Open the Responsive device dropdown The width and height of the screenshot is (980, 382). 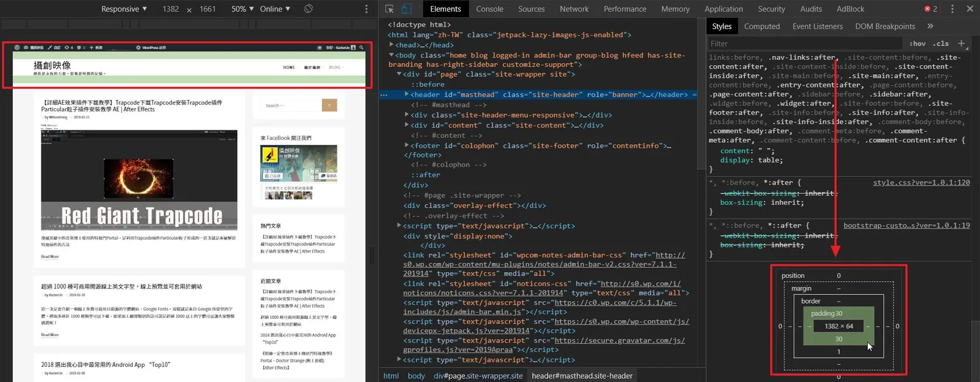(124, 9)
